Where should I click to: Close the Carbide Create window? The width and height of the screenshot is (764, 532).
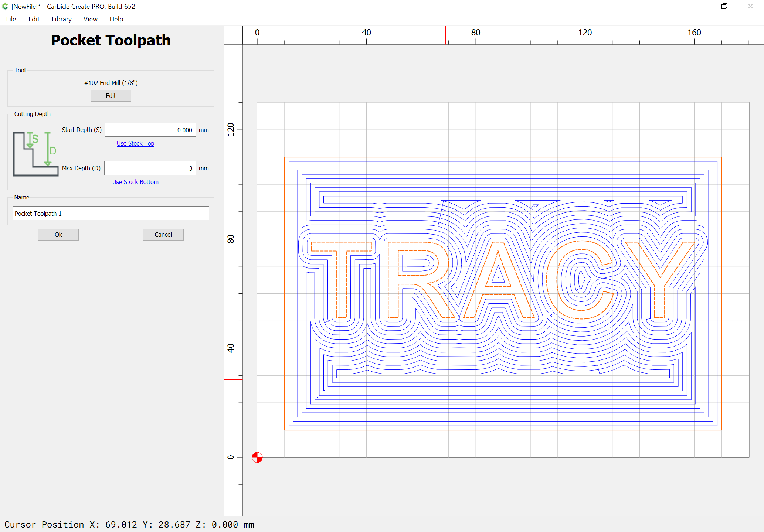pos(750,6)
